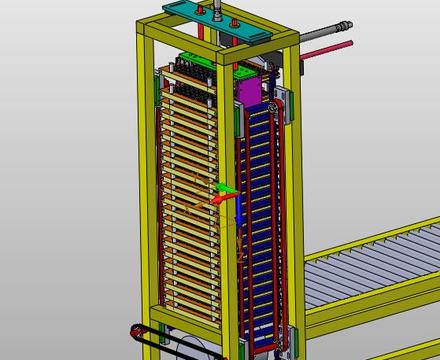
Task: Click the orange Z axis label
Action: pos(240,256)
